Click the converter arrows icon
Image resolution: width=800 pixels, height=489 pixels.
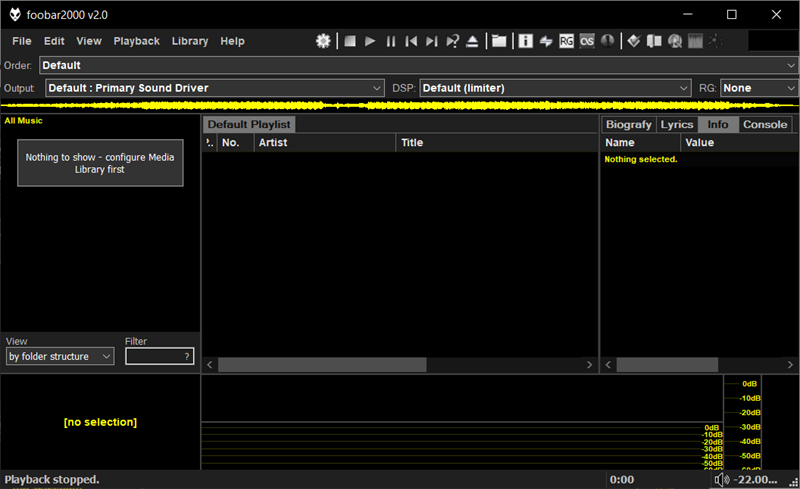[546, 41]
